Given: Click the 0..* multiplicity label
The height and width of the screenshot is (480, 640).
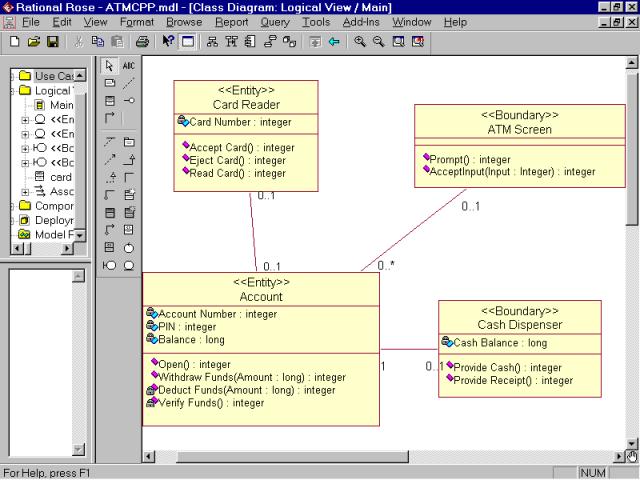Looking at the screenshot, I should tap(386, 266).
